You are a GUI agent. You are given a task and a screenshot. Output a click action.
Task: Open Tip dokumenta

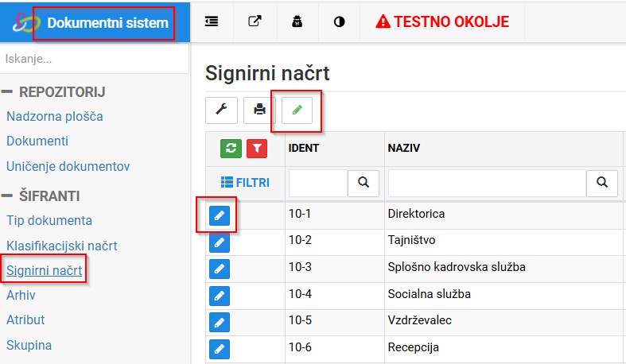tap(49, 220)
